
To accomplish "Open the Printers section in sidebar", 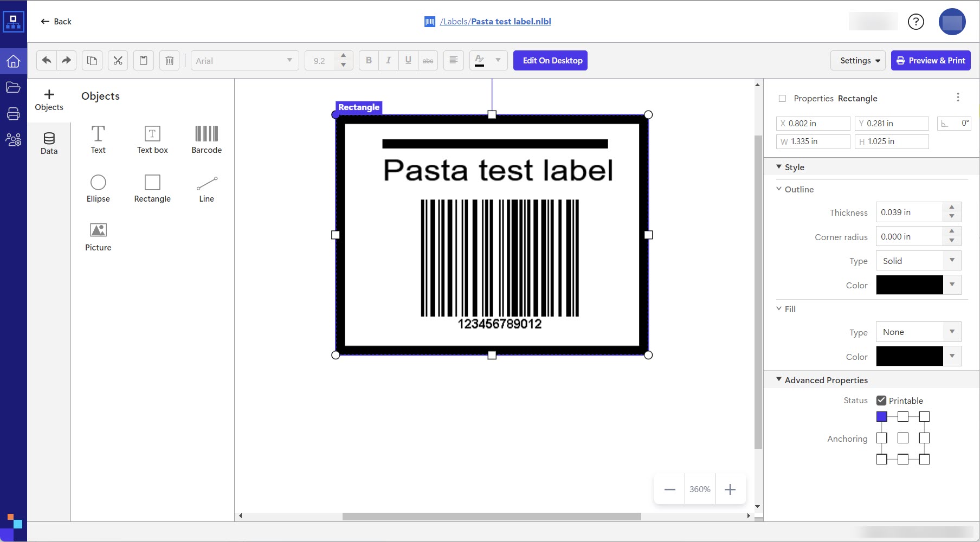I will click(14, 114).
